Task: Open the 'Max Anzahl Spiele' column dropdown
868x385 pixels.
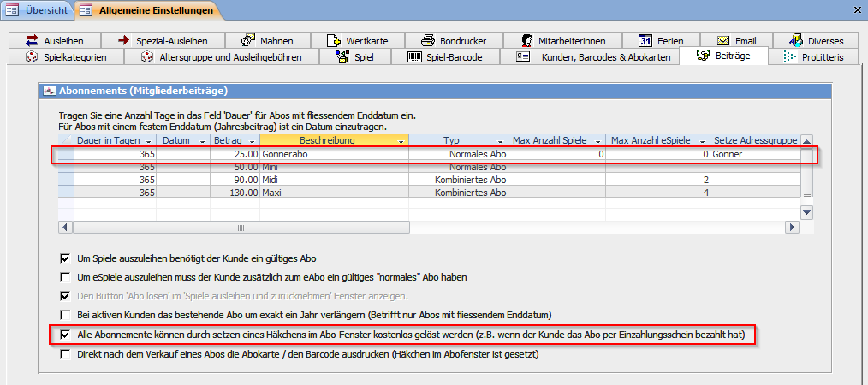Action: coord(599,140)
